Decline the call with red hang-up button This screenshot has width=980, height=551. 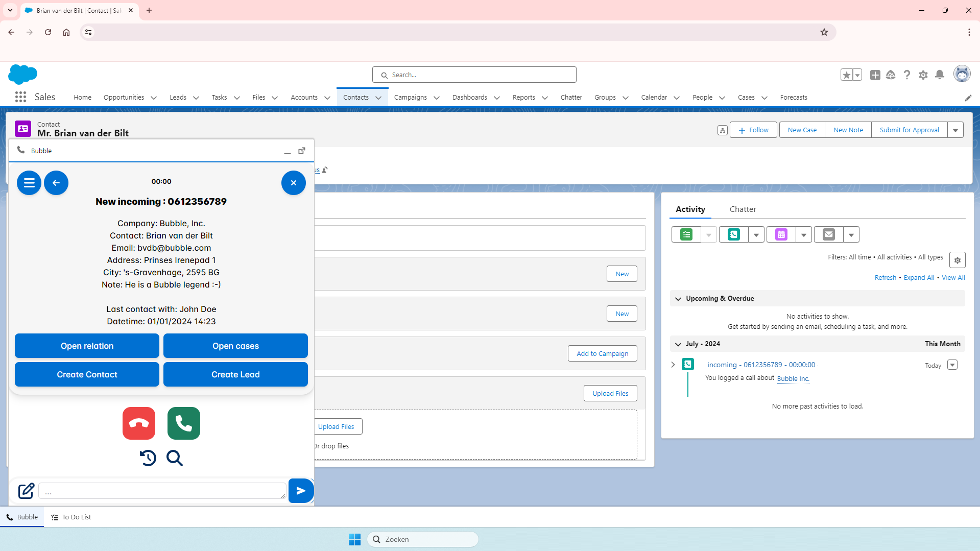pos(139,423)
